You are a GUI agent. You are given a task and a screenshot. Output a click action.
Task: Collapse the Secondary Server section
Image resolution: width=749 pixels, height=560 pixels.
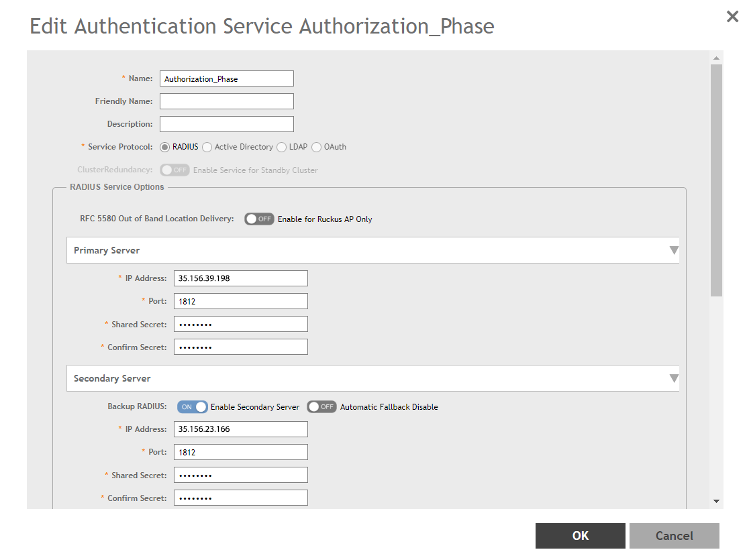[674, 378]
